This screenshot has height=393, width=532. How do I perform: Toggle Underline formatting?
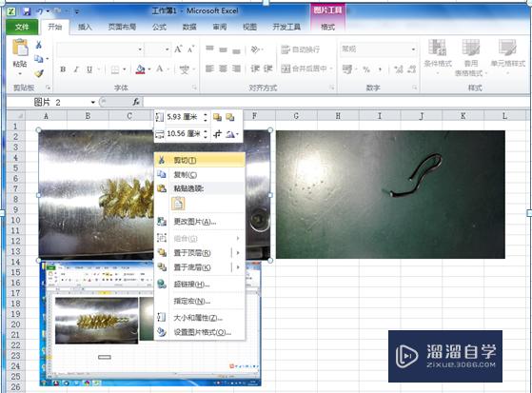pyautogui.click(x=89, y=69)
